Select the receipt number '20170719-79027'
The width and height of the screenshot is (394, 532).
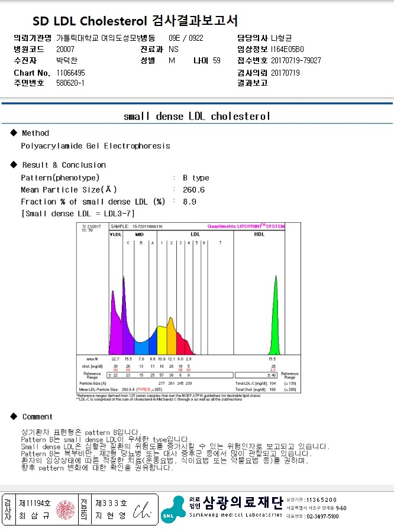point(296,60)
